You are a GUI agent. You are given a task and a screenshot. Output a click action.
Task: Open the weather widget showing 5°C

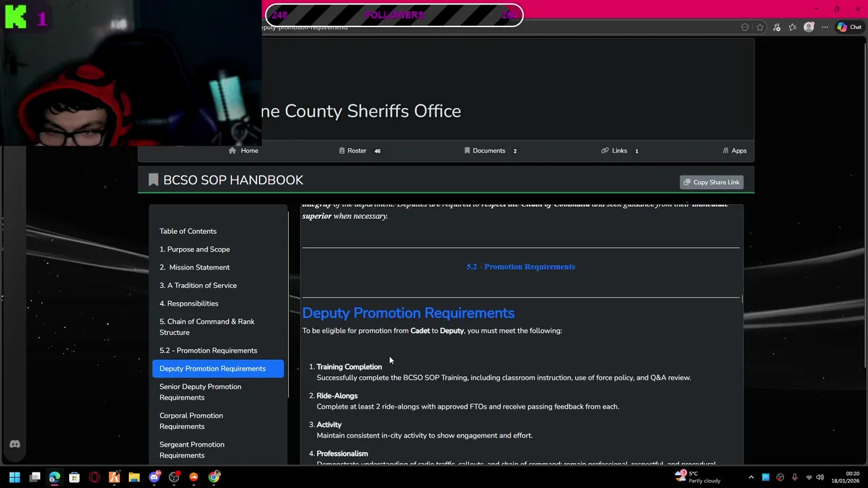(x=698, y=477)
